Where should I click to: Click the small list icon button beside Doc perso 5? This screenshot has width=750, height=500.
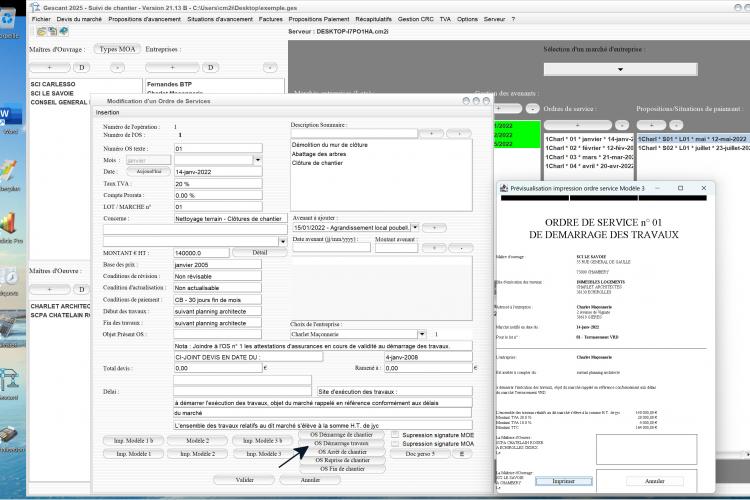(x=462, y=454)
